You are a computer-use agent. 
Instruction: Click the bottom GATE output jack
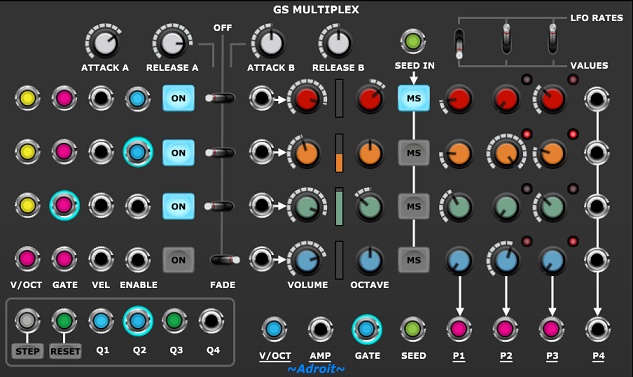[x=367, y=329]
